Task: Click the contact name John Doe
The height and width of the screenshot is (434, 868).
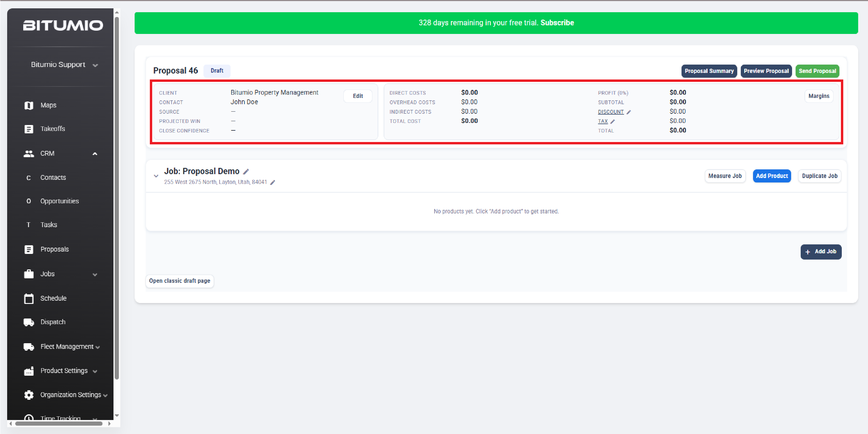Action: pyautogui.click(x=244, y=102)
